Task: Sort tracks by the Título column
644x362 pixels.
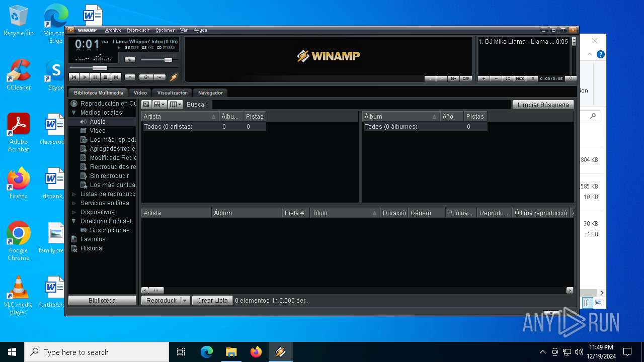Action: click(345, 213)
